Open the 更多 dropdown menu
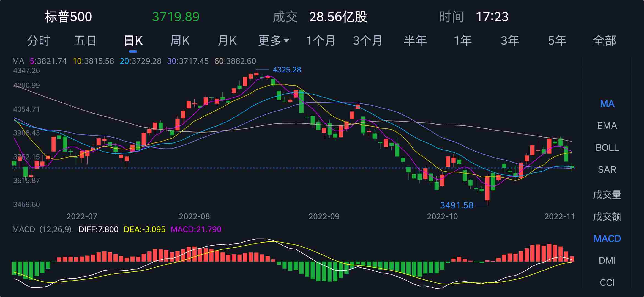The width and height of the screenshot is (644, 297). [x=274, y=41]
